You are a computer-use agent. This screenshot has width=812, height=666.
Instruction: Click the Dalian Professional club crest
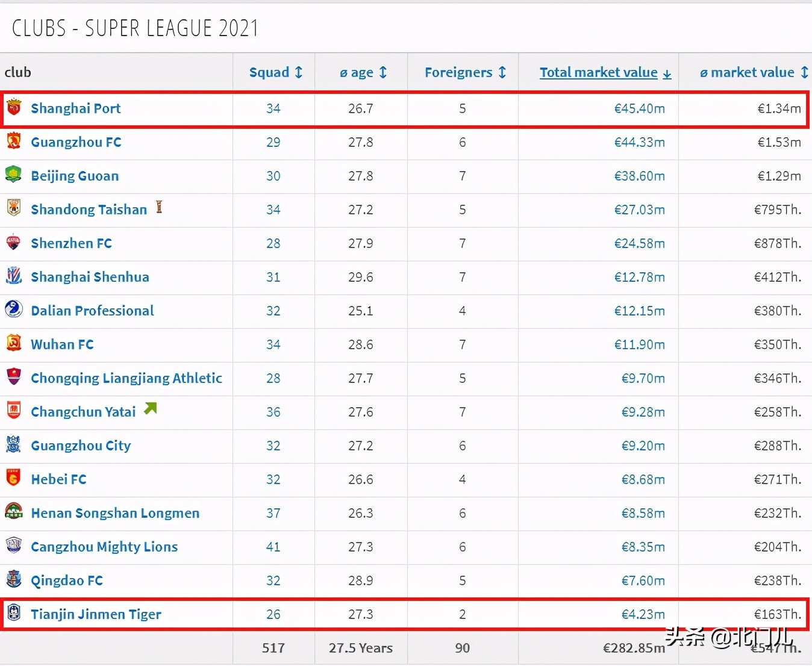coord(14,310)
